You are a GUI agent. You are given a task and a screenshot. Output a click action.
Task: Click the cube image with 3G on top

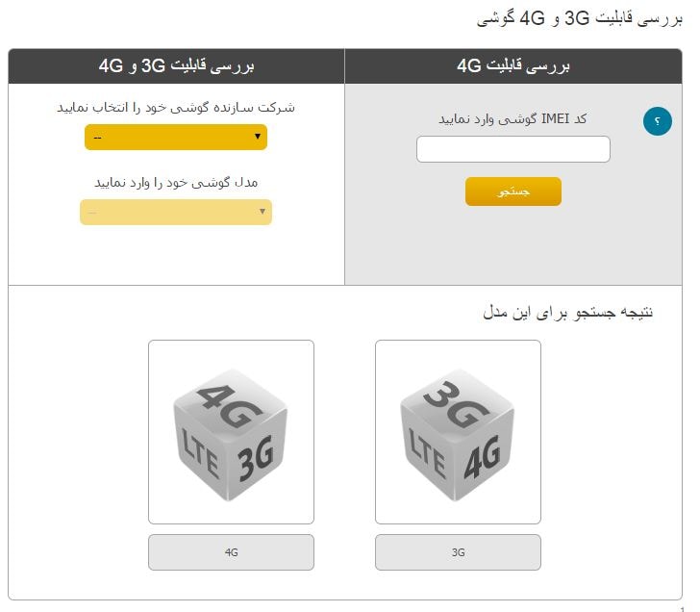click(x=458, y=431)
